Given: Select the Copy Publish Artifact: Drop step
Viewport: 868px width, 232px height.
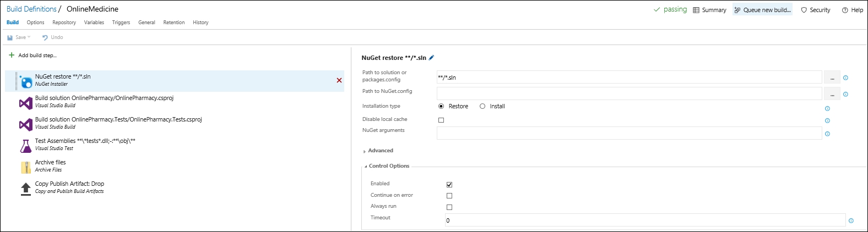Looking at the screenshot, I should (175, 188).
